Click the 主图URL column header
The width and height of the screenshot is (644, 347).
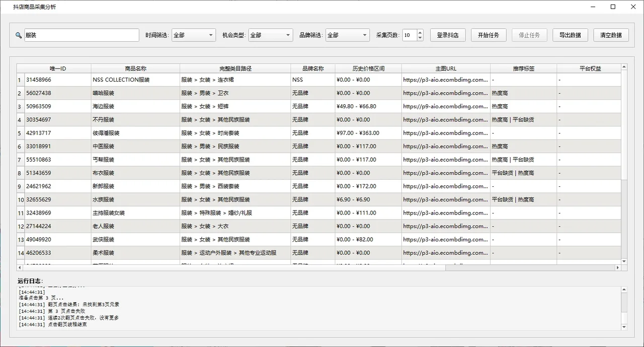[446, 68]
